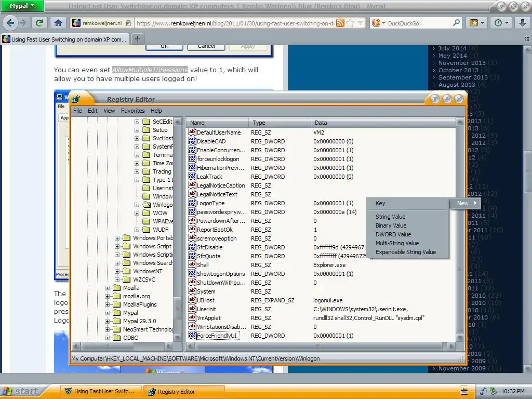Click the Setup folder icon in tree
Image resolution: width=532 pixels, height=399 pixels.
click(x=147, y=129)
